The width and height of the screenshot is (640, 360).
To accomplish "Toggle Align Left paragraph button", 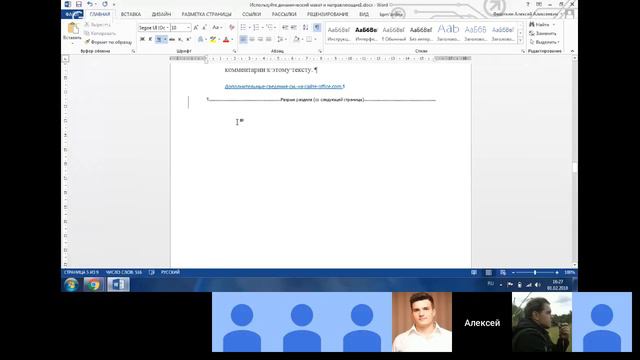I will 243,39.
